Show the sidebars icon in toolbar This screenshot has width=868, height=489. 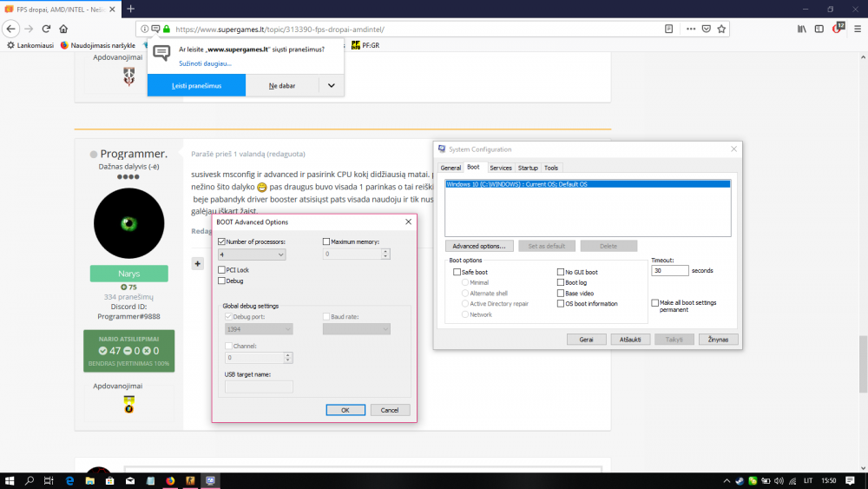point(819,29)
